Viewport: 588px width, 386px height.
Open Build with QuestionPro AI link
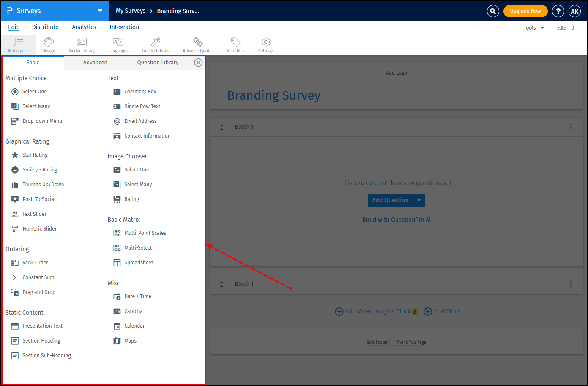pos(396,219)
